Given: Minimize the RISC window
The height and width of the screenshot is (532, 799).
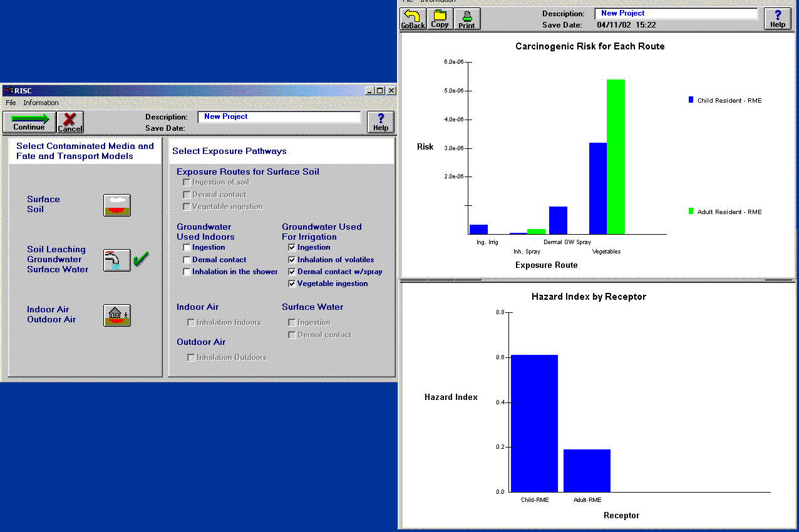Looking at the screenshot, I should tap(370, 91).
